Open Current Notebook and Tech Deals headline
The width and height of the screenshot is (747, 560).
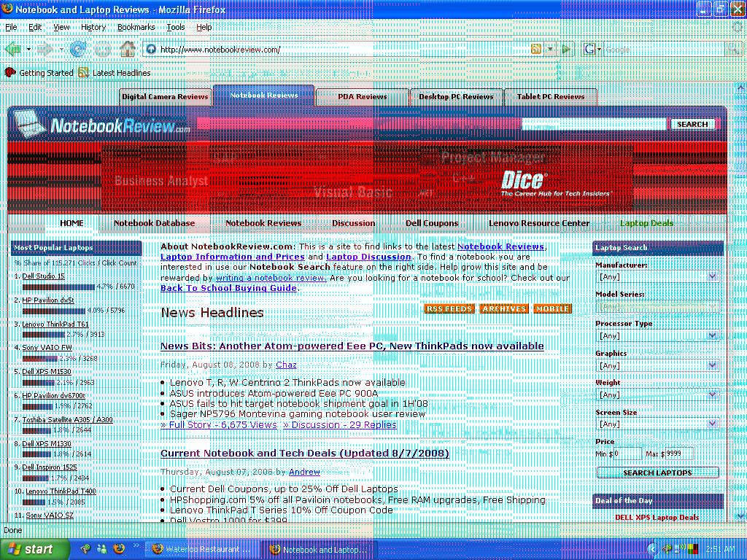coord(305,454)
